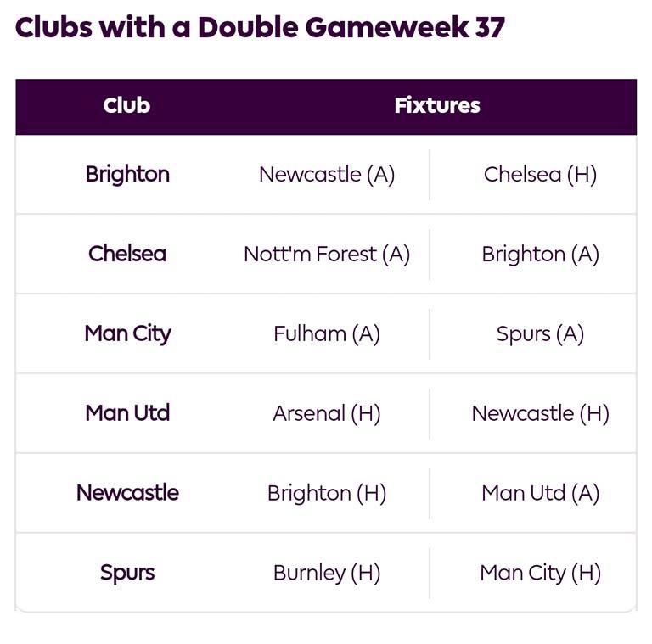Viewport: 652px width, 644px height.
Task: Click Man Utd's Newcastle (H) fixture
Action: (540, 414)
